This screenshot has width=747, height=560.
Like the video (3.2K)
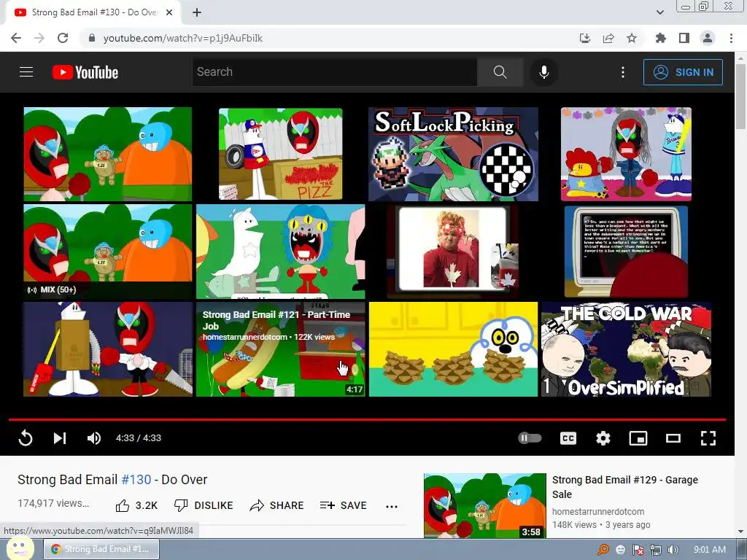tap(136, 505)
